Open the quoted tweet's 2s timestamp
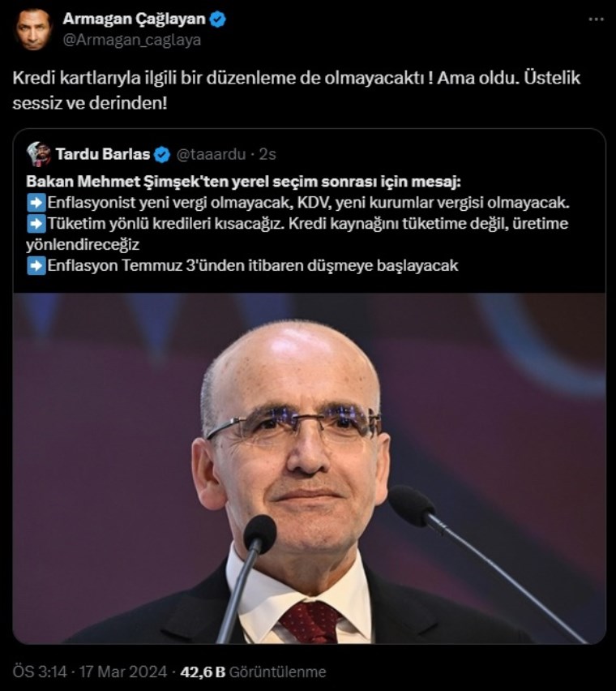The height and width of the screenshot is (691, 616). (267, 154)
